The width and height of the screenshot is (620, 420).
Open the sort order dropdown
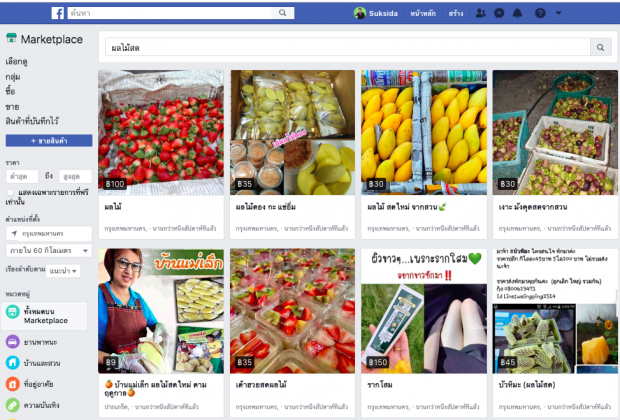[63, 271]
